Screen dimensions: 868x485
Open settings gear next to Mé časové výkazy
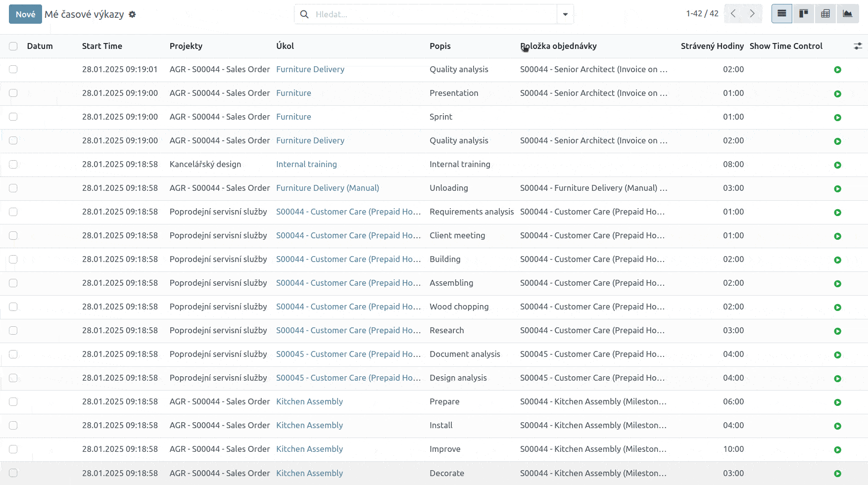pyautogui.click(x=132, y=14)
